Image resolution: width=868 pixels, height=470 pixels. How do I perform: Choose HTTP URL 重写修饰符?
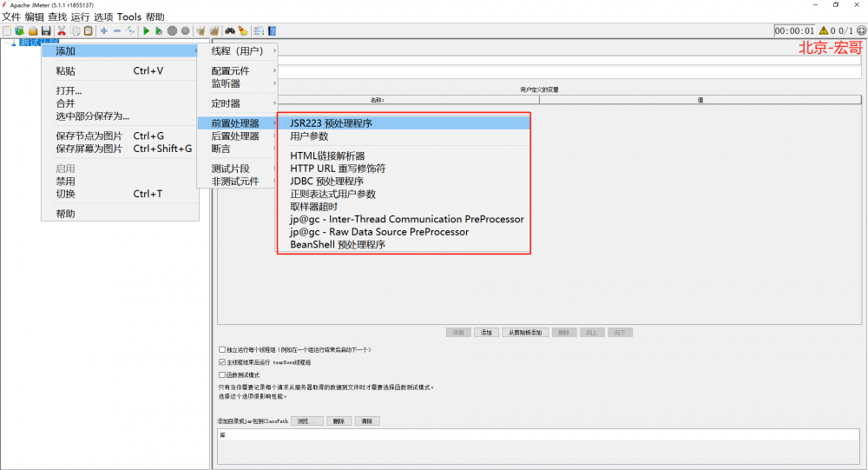404,169
